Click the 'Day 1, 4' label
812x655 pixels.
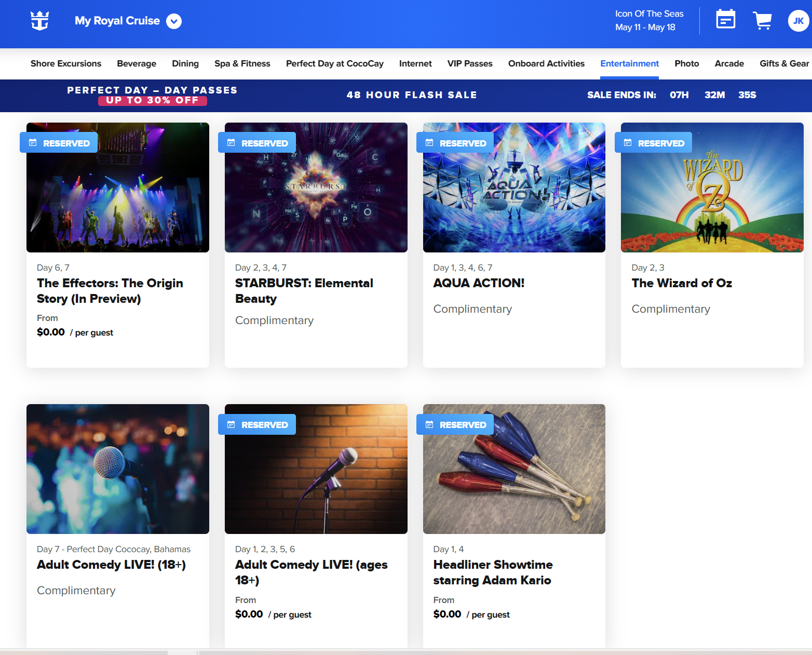coord(449,549)
